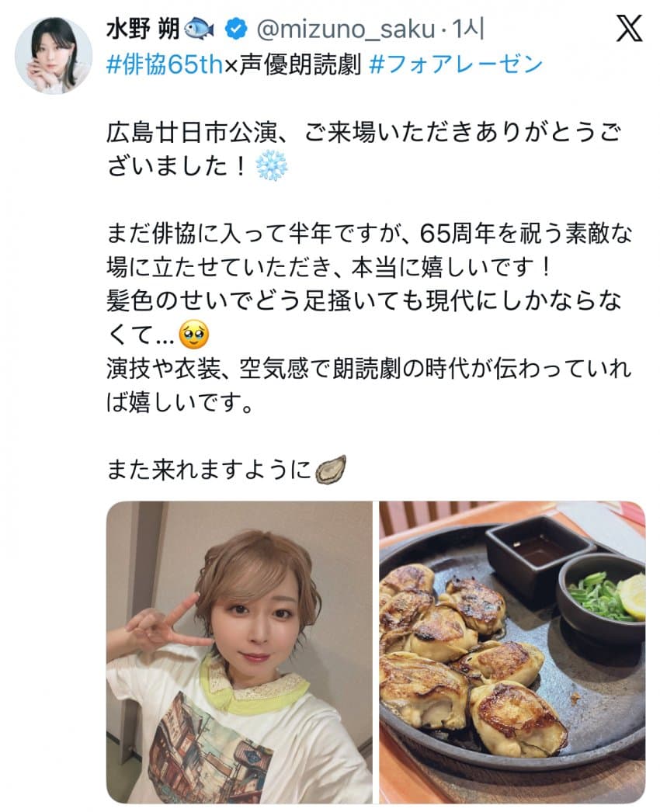Click the closing line また来れますように

click(x=210, y=470)
